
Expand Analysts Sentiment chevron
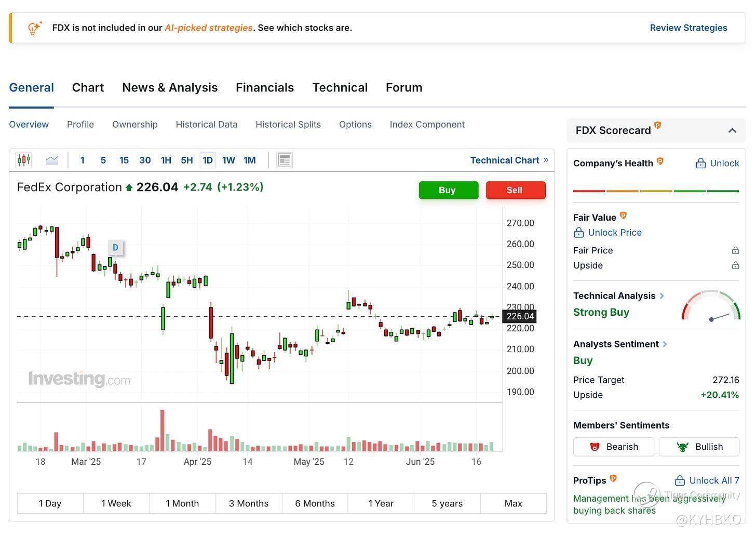pyautogui.click(x=665, y=344)
